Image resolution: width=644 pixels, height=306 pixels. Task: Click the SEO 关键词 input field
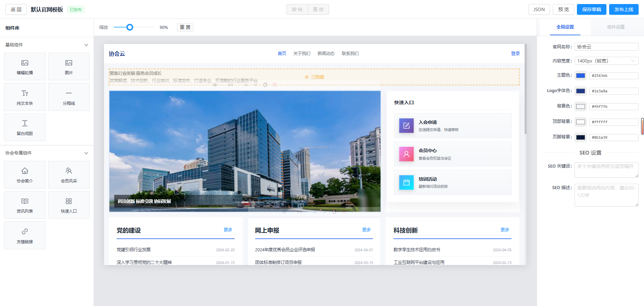tap(606, 170)
